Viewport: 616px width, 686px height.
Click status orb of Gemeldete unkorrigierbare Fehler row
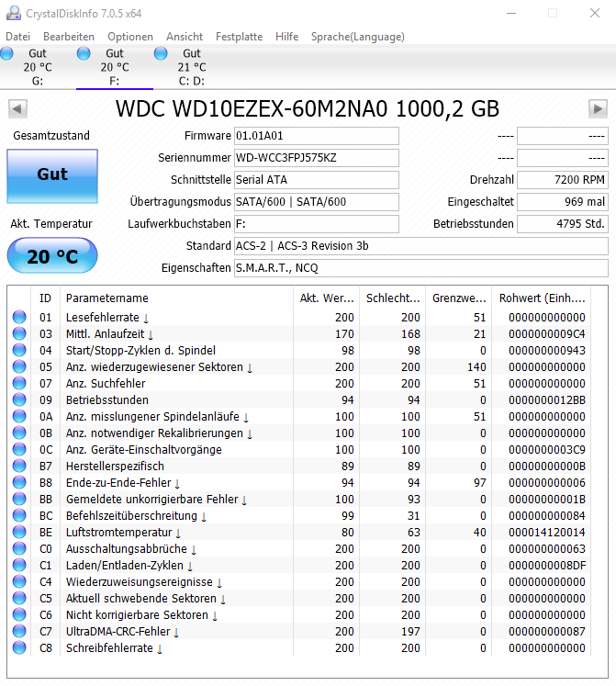(x=19, y=499)
